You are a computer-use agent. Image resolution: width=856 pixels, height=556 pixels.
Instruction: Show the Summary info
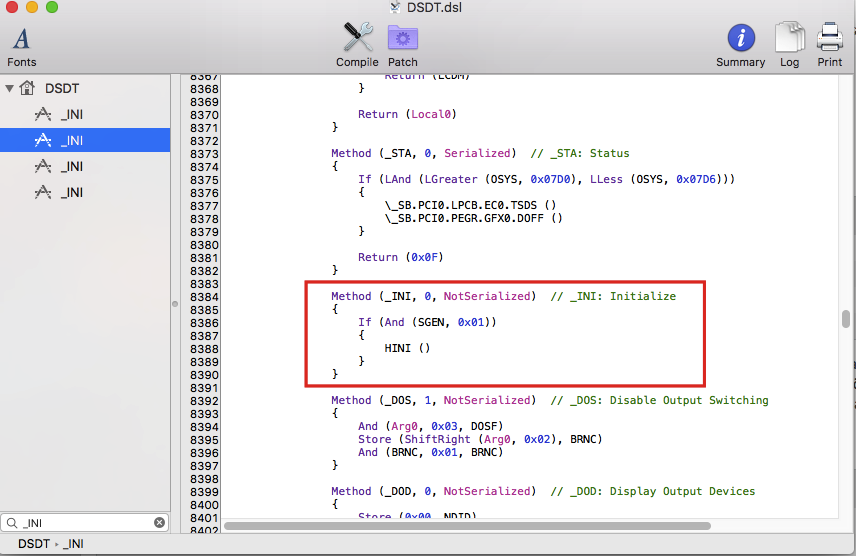click(x=740, y=45)
